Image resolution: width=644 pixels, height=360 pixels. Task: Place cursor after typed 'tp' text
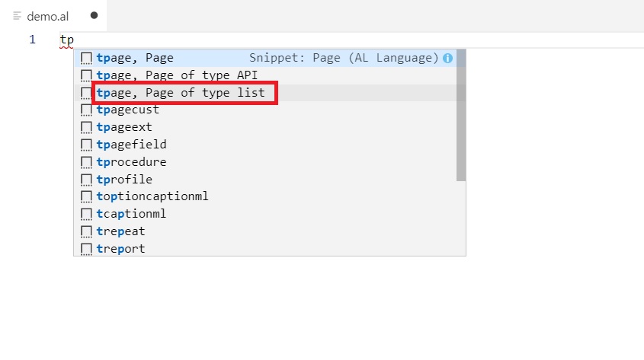pyautogui.click(x=74, y=40)
